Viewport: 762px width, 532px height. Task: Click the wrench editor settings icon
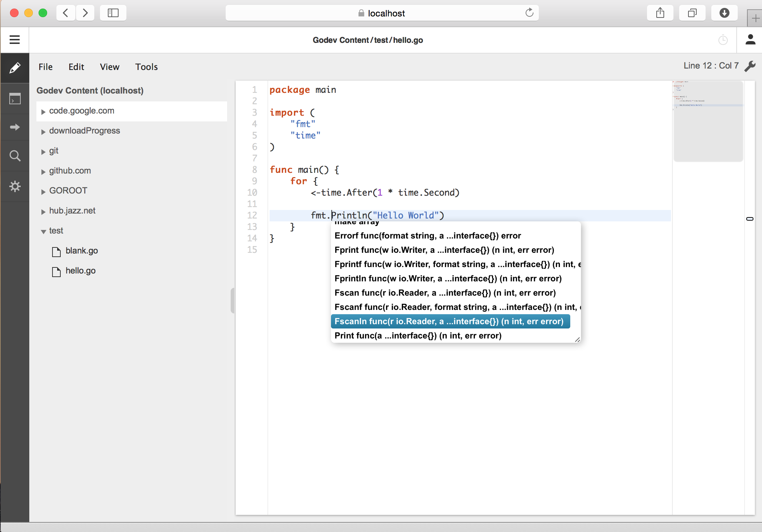[750, 66]
